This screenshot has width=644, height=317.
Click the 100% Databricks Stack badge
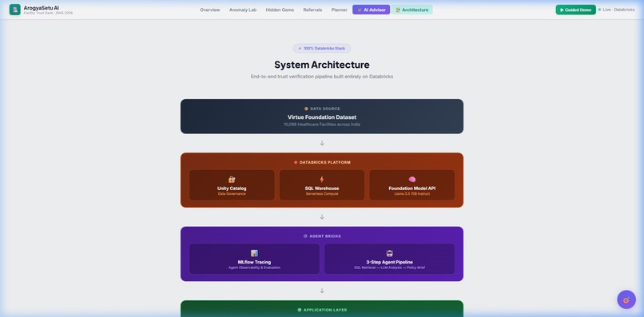pyautogui.click(x=321, y=49)
